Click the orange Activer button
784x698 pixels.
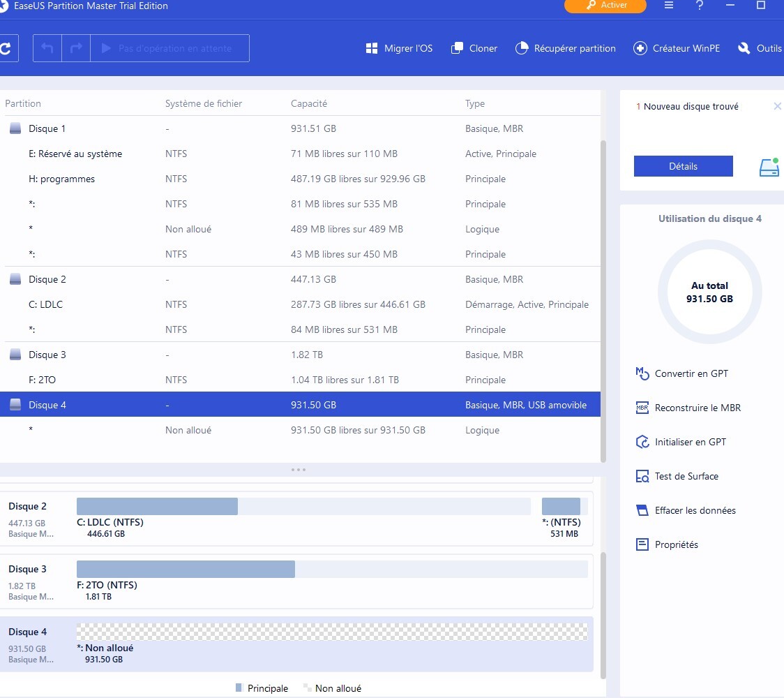click(605, 6)
